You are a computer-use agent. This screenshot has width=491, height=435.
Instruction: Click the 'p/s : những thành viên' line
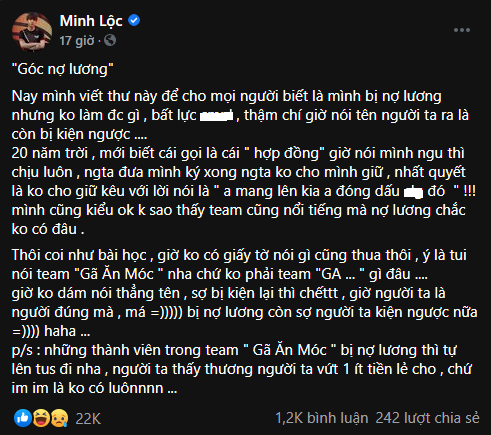tap(234, 350)
